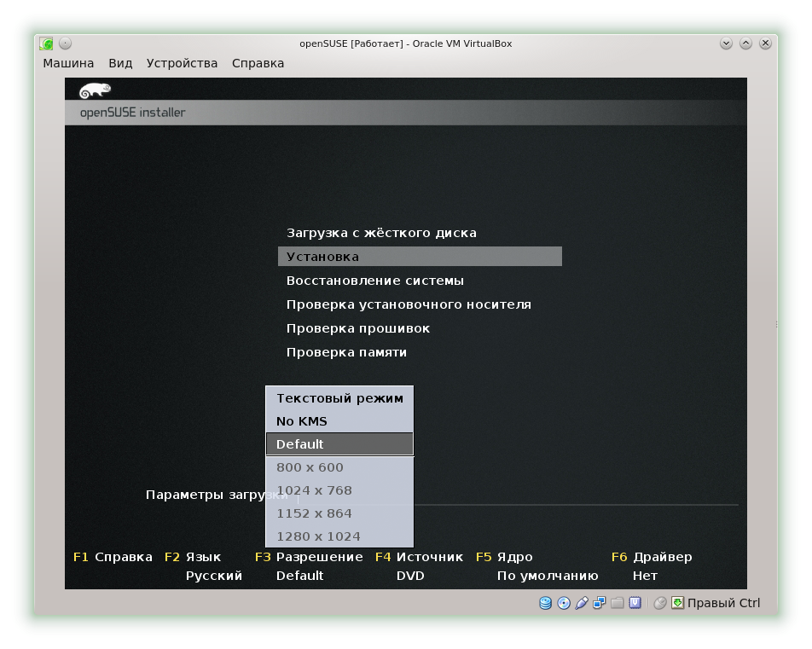Click the VirtualBox window icon in title bar

(46, 43)
